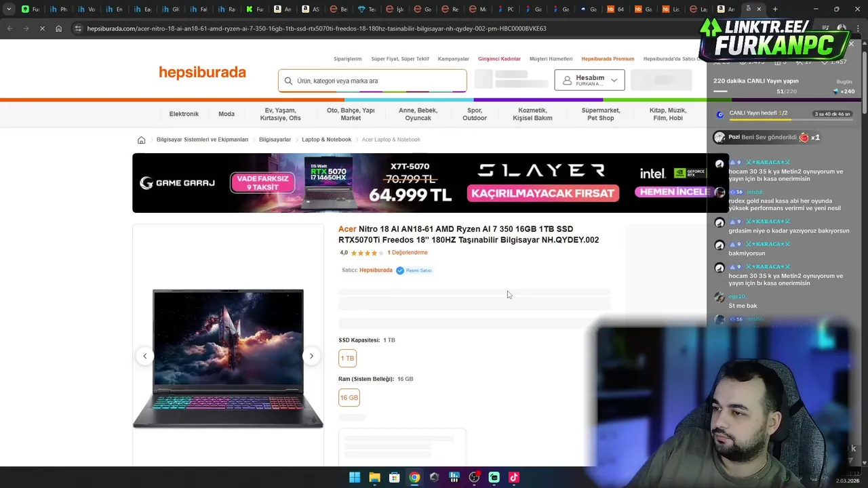This screenshot has height=488, width=868.
Task: Open Müşteri Hizmetleri link
Action: [551, 59]
